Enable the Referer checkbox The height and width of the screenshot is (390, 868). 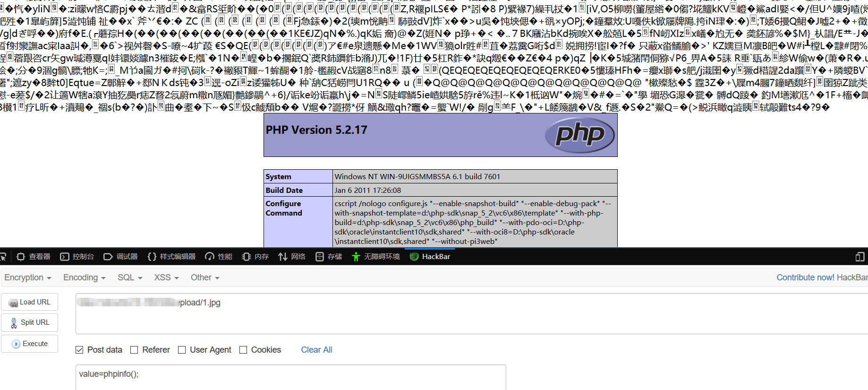tap(134, 350)
